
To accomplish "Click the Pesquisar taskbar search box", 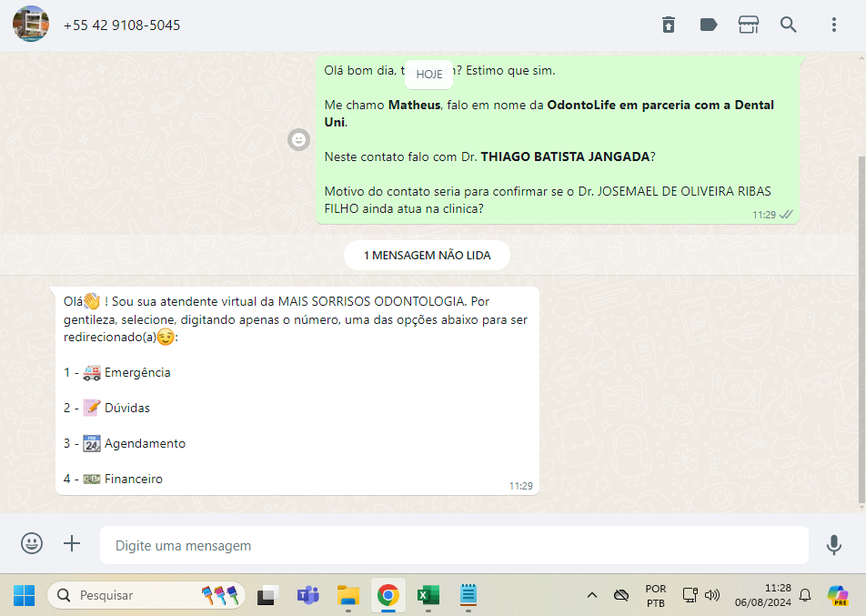I will click(x=146, y=595).
